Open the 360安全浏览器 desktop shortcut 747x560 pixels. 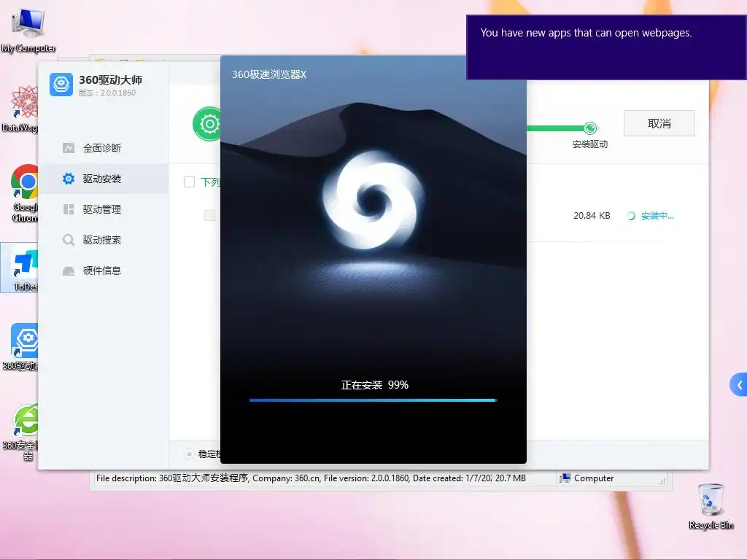click(x=21, y=432)
